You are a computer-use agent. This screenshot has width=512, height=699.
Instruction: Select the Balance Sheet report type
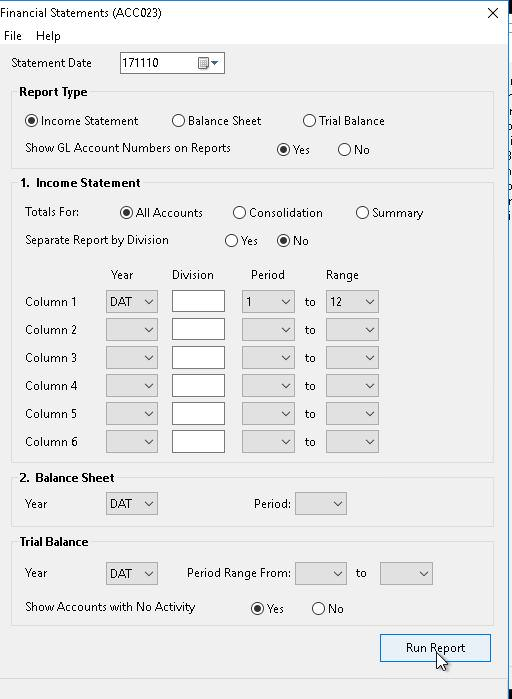pyautogui.click(x=217, y=121)
